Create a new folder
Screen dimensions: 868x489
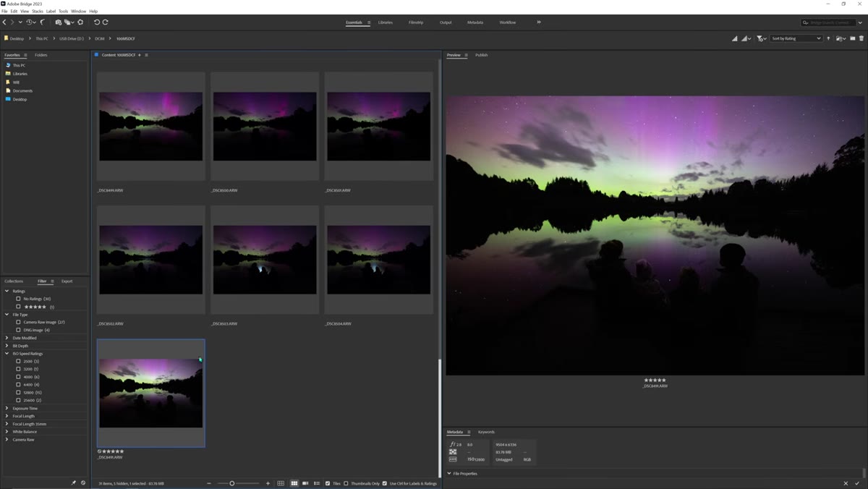852,38
